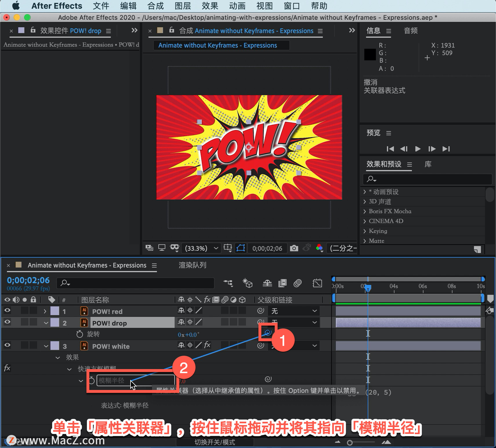
Task: Toggle continuous rasterize on POW! drop layer
Action: [190, 322]
